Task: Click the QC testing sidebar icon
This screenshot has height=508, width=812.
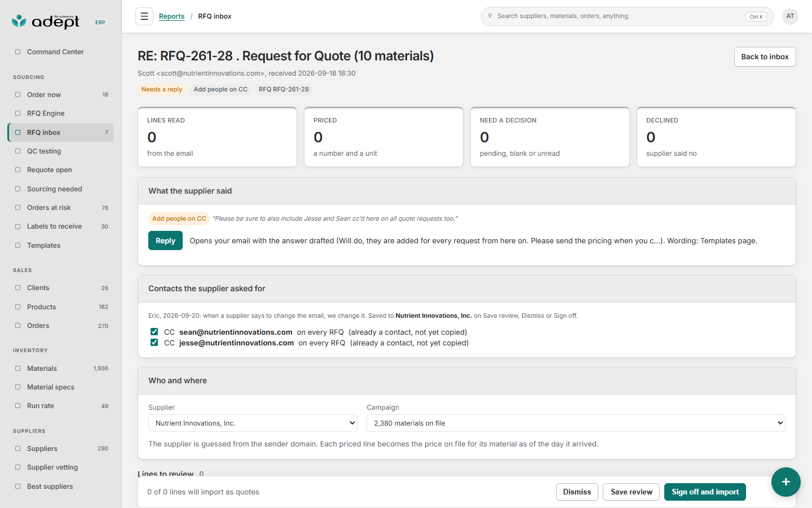Action: point(17,151)
